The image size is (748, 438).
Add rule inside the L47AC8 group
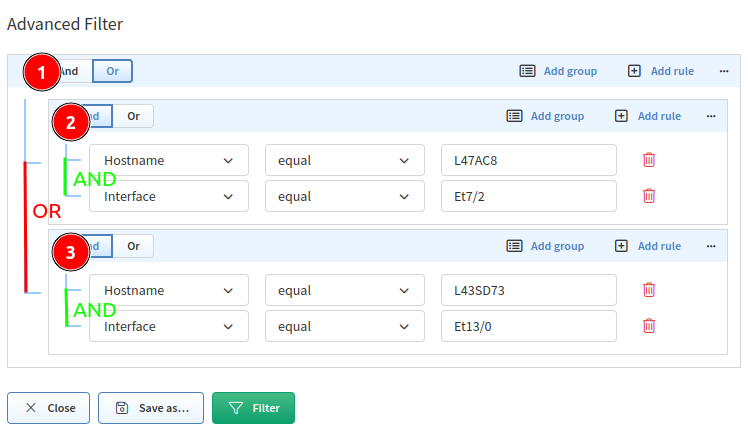tap(648, 116)
